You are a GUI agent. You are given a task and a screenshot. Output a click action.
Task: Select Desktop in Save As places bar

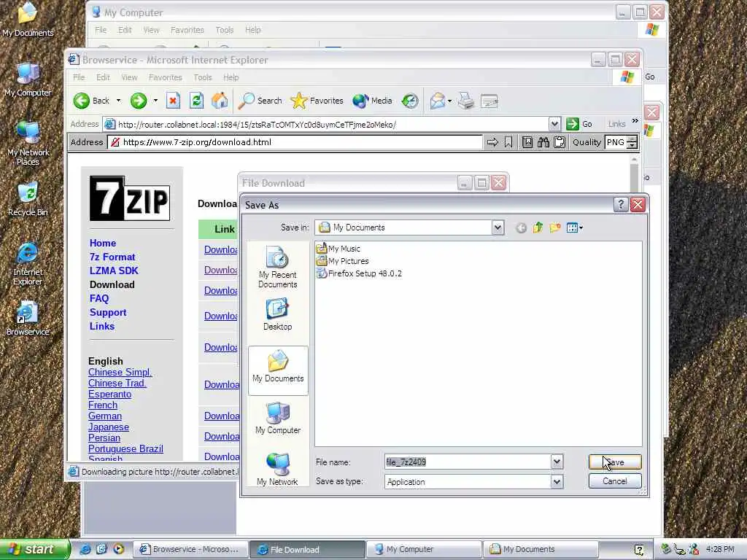[x=278, y=314]
